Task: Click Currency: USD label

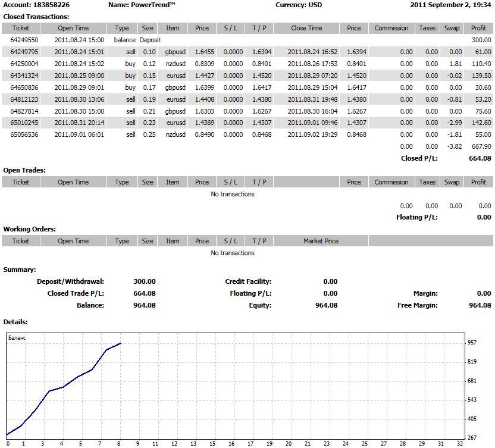Action: [x=299, y=5]
